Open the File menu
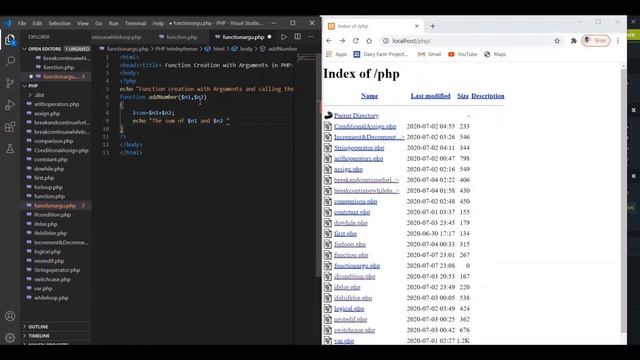 point(22,23)
